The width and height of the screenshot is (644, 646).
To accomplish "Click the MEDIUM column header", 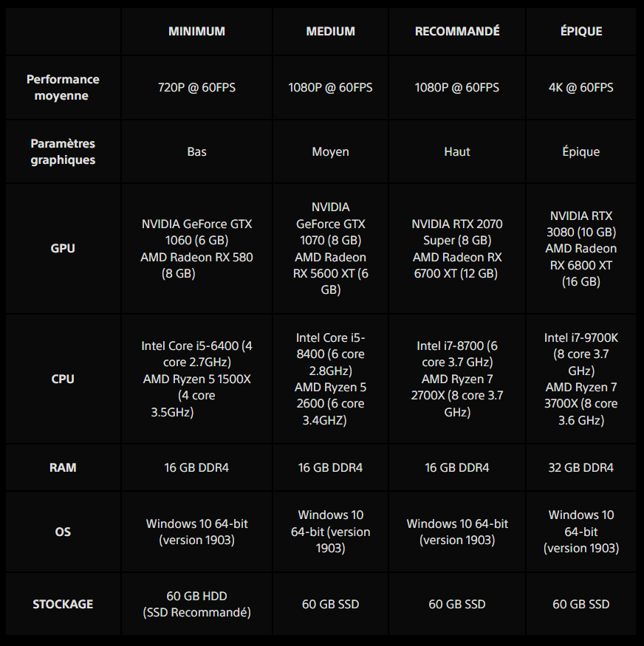I will point(330,31).
